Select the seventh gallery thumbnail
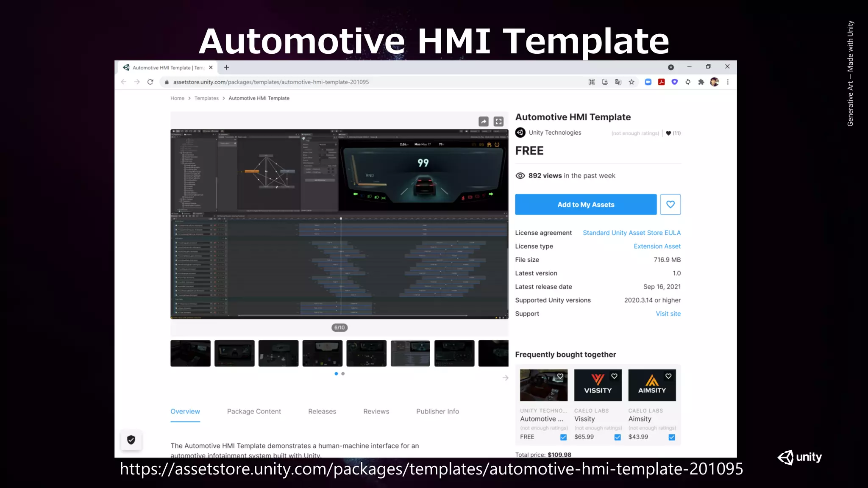Screen dimensions: 868x488 coord(454,353)
